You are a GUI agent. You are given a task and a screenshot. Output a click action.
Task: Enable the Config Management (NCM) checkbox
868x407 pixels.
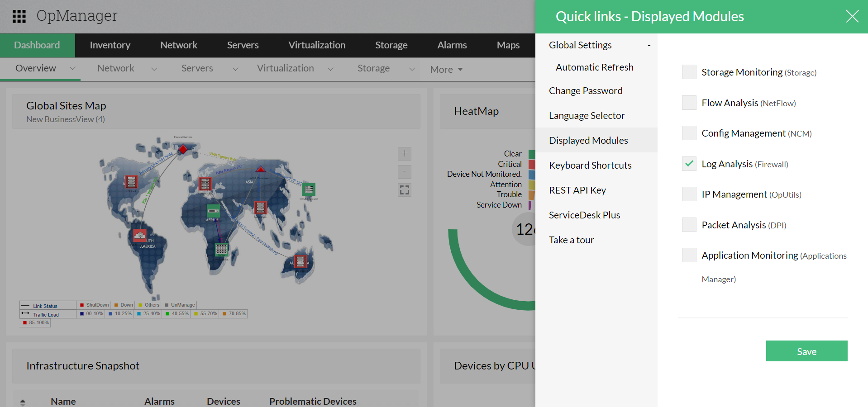pyautogui.click(x=689, y=133)
